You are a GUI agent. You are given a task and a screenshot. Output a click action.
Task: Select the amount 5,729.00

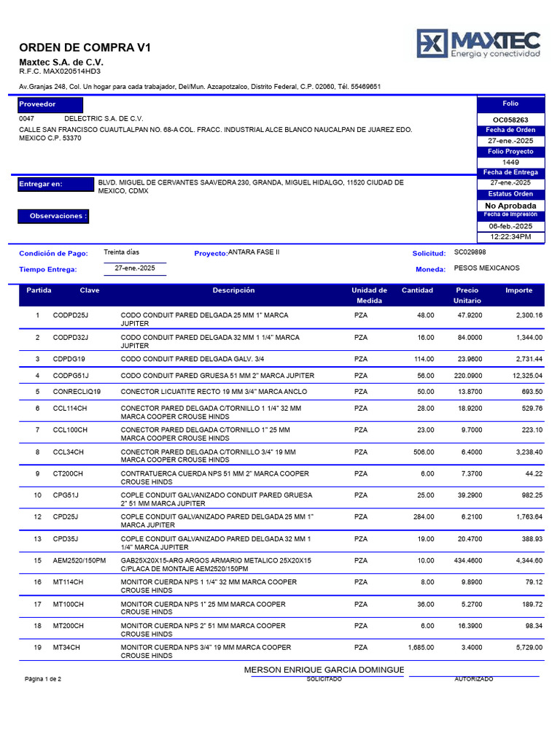(529, 648)
